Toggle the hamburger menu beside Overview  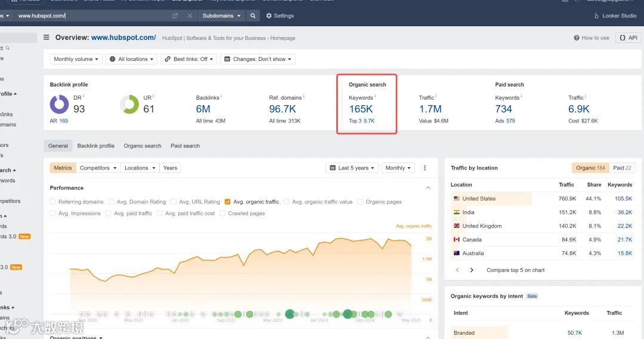(x=47, y=38)
